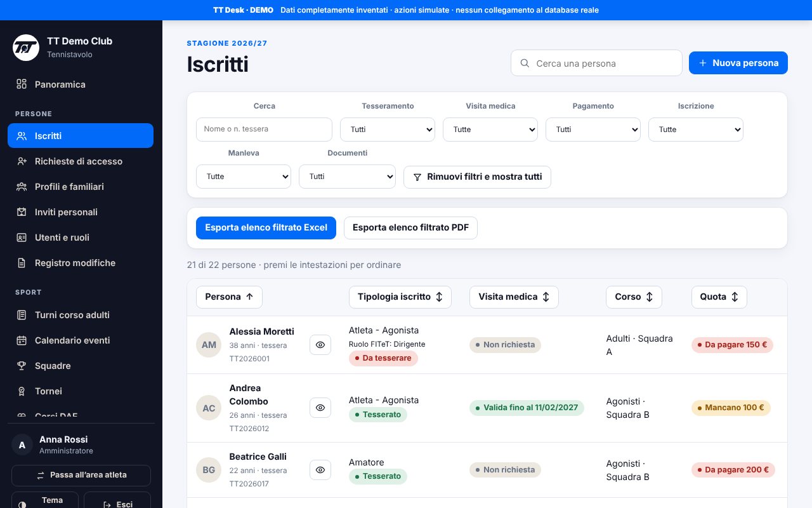The height and width of the screenshot is (508, 812).
Task: Click the Anna Rossi user avatar
Action: tap(22, 444)
